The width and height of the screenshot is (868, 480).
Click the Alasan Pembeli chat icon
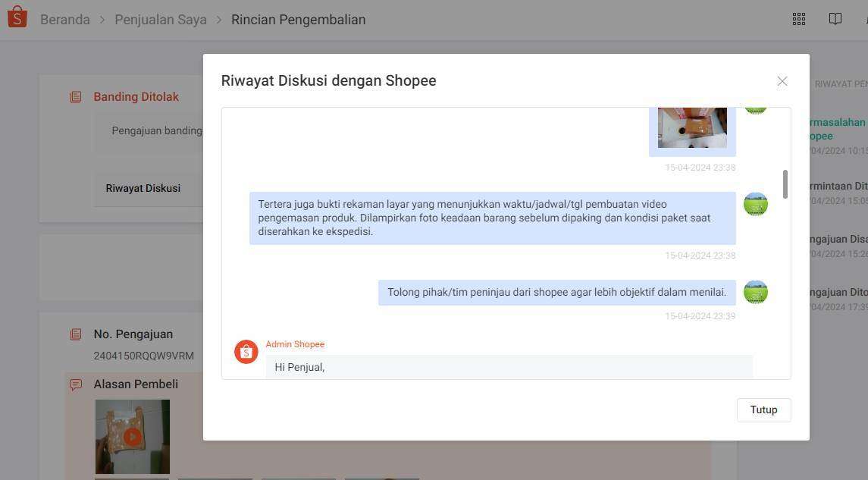[x=76, y=384]
